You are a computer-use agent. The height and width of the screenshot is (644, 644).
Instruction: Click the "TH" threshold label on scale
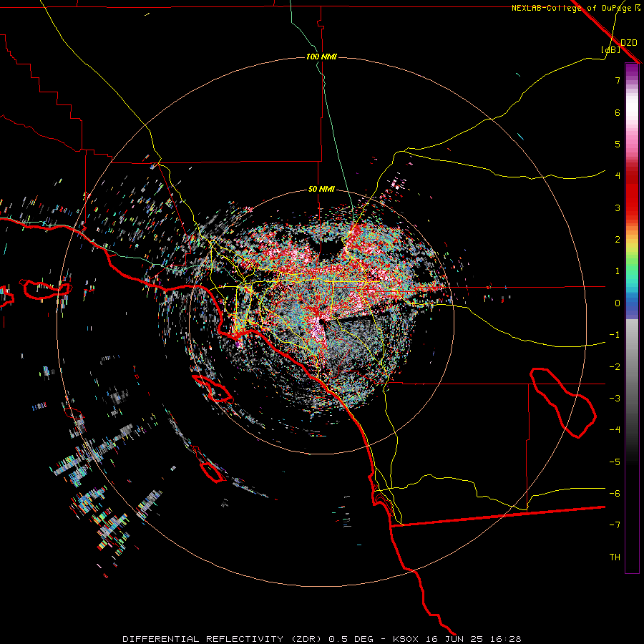(x=615, y=557)
